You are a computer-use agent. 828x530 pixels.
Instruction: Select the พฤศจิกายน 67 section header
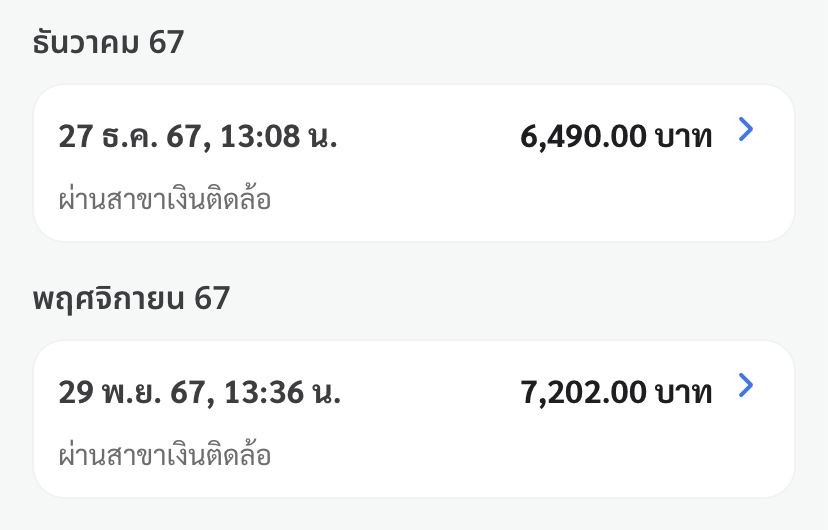131,298
